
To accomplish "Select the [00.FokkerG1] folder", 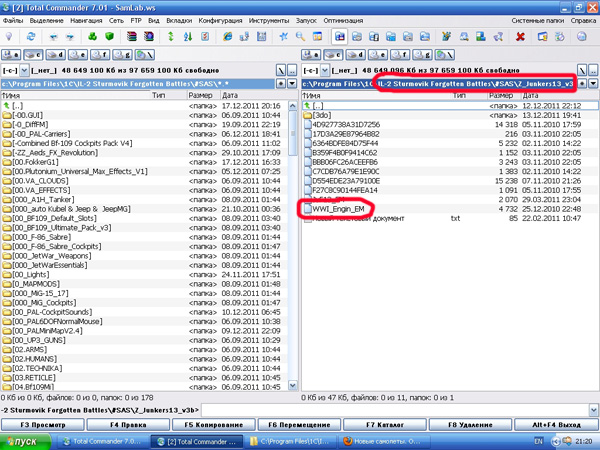I will 35,162.
